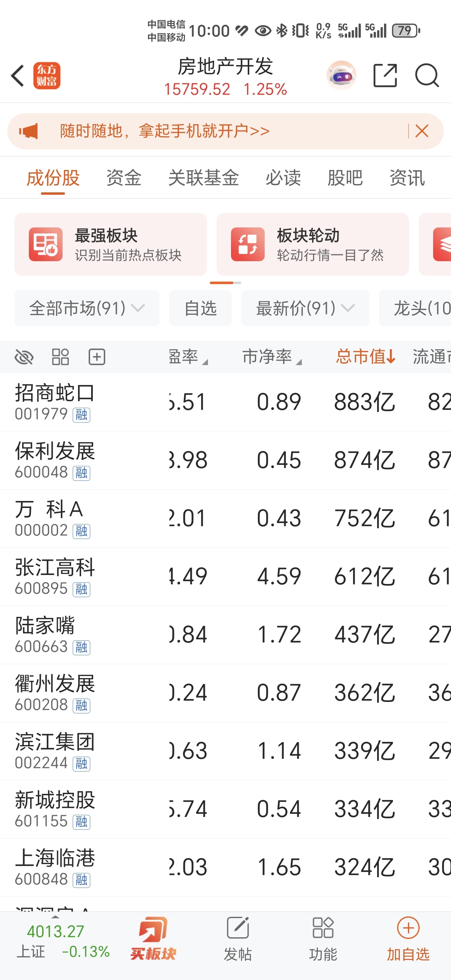Open the 张江高科 stock row
451x980 pixels.
coord(225,577)
